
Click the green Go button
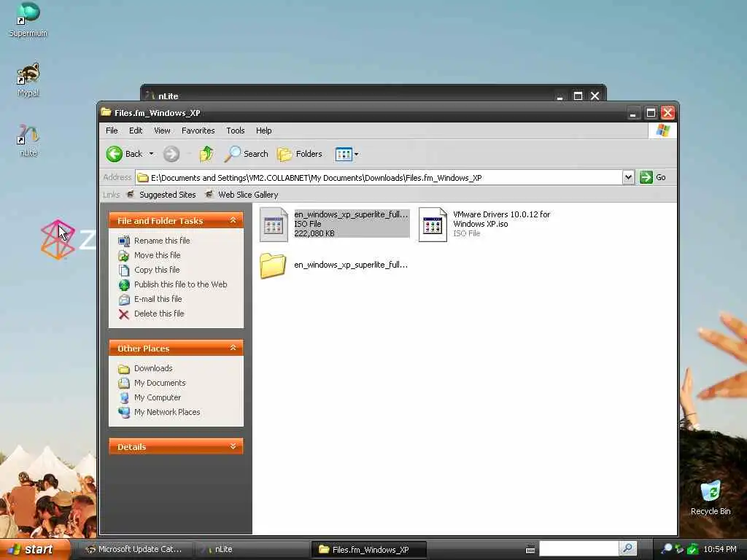653,177
